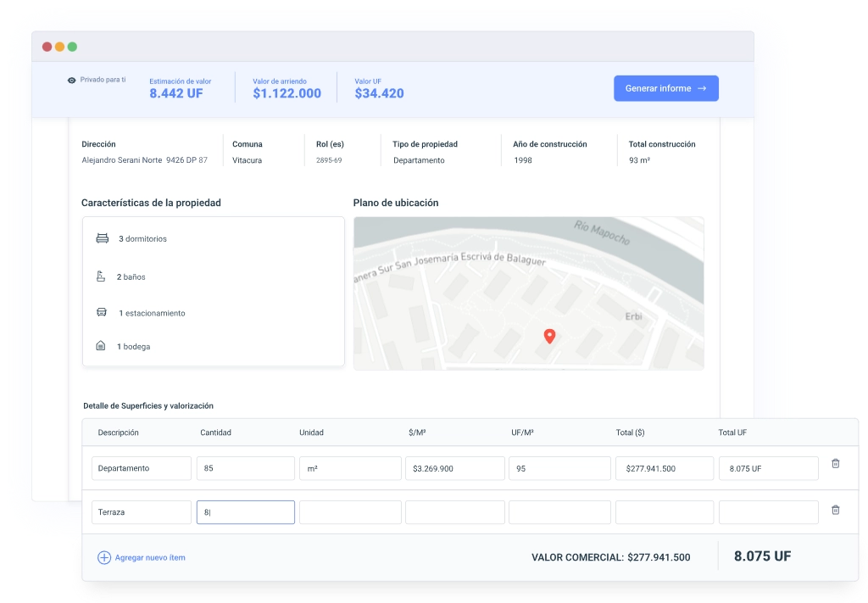This screenshot has width=868, height=603.
Task: Click the Rol value 2895-69
Action: pyautogui.click(x=329, y=160)
